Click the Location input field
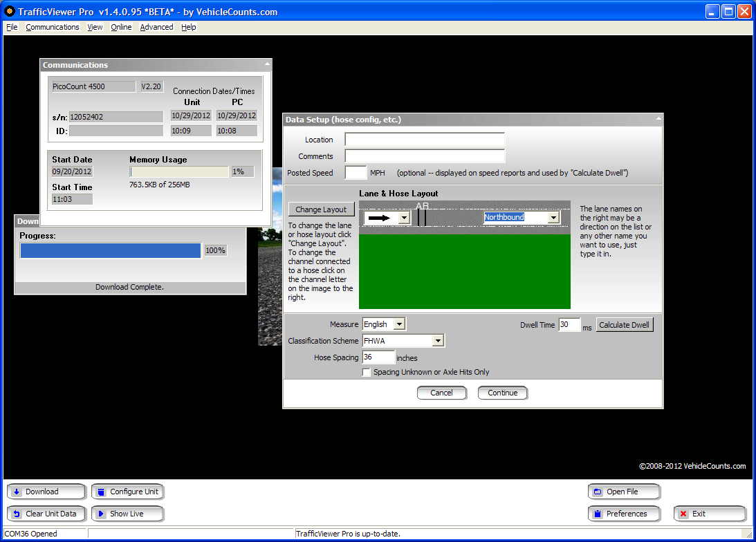 (x=425, y=140)
